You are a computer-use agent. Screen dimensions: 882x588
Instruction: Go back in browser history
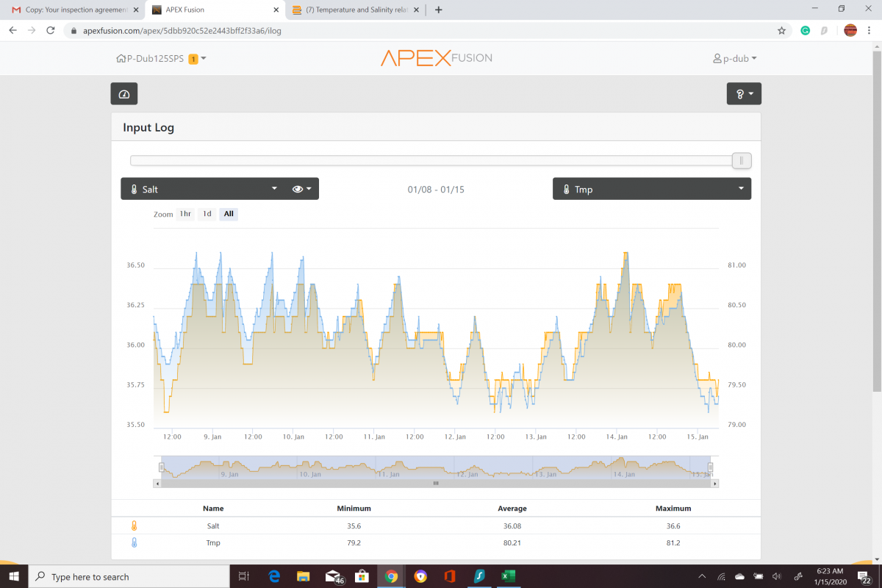click(12, 31)
